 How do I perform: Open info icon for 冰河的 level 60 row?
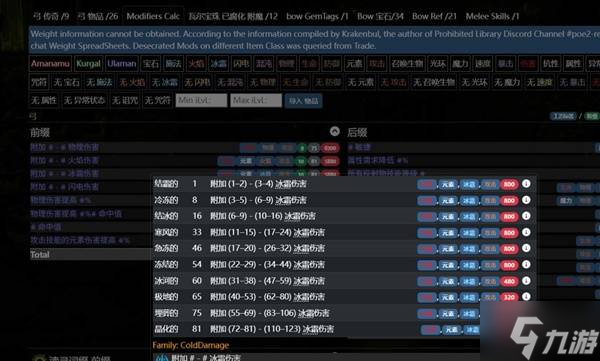(526, 281)
